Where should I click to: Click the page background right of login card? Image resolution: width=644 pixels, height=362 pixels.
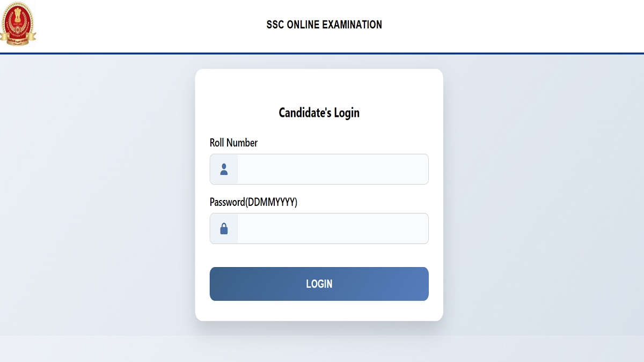coord(542,193)
